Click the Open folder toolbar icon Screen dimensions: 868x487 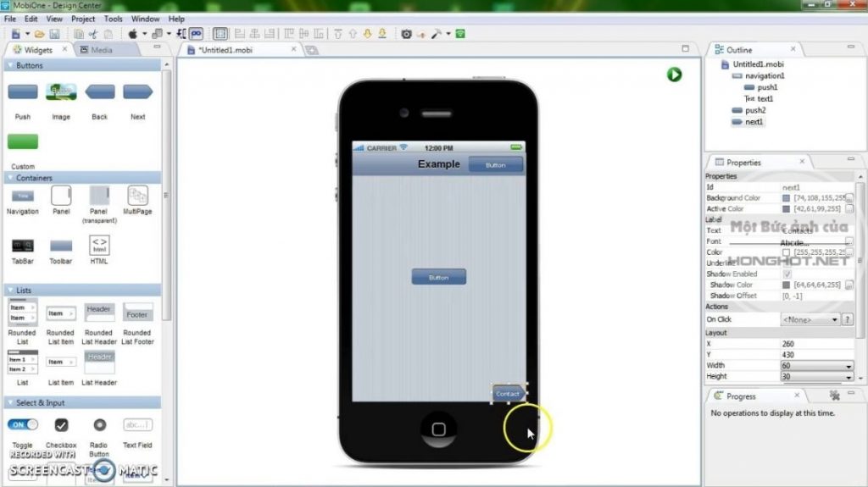pos(39,35)
